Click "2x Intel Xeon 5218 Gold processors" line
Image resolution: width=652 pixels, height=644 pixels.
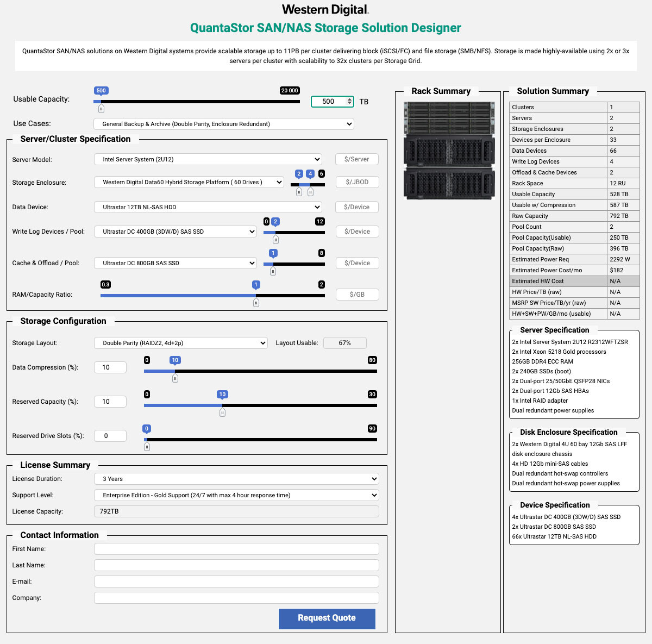tap(559, 352)
